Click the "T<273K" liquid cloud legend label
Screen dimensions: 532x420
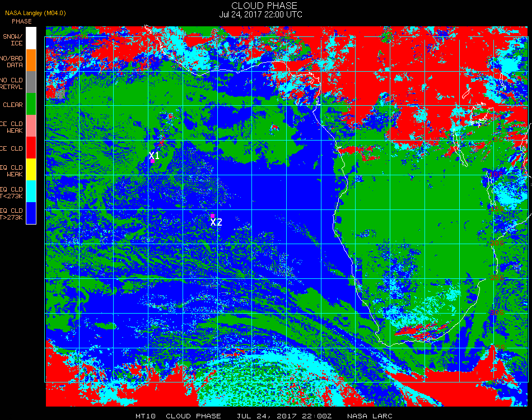click(11, 196)
